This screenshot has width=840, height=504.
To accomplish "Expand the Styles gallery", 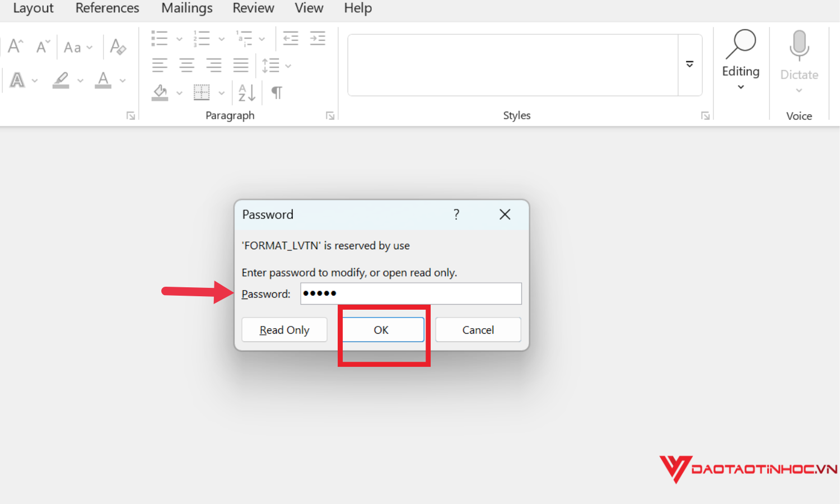I will [x=690, y=65].
